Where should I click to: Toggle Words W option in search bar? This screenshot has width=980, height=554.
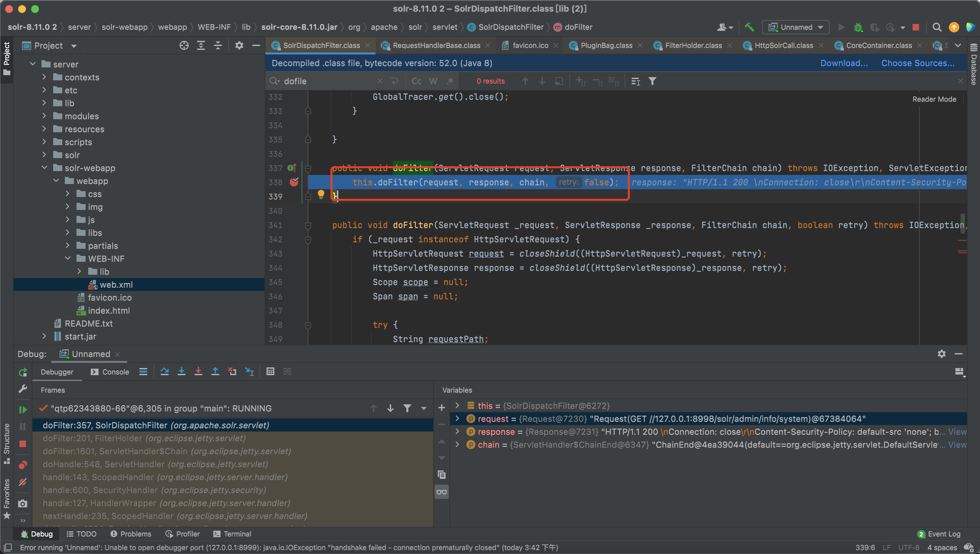[433, 81]
